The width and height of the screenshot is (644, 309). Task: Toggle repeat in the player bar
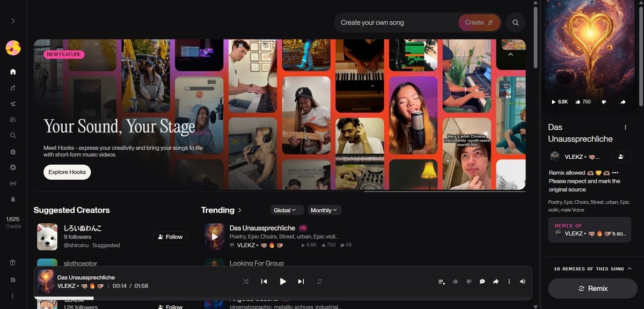[320, 282]
